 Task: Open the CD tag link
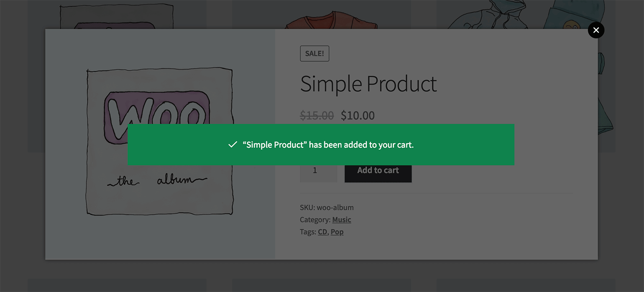pos(322,231)
